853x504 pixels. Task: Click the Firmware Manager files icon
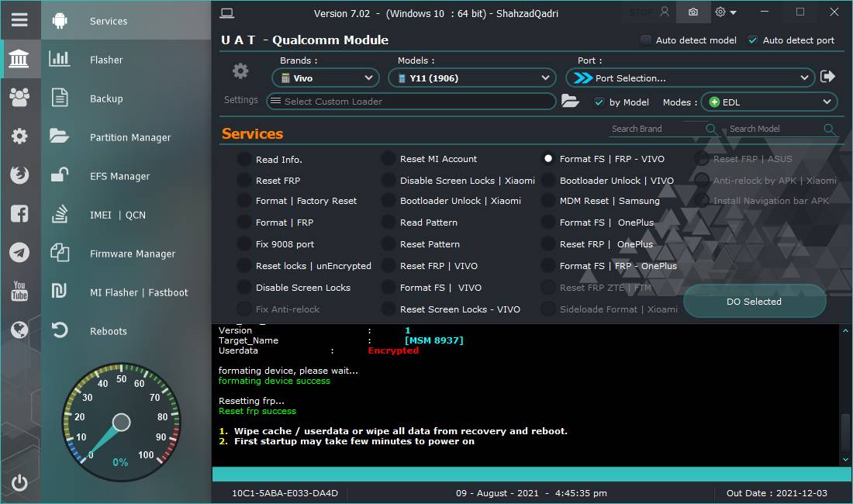[59, 252]
